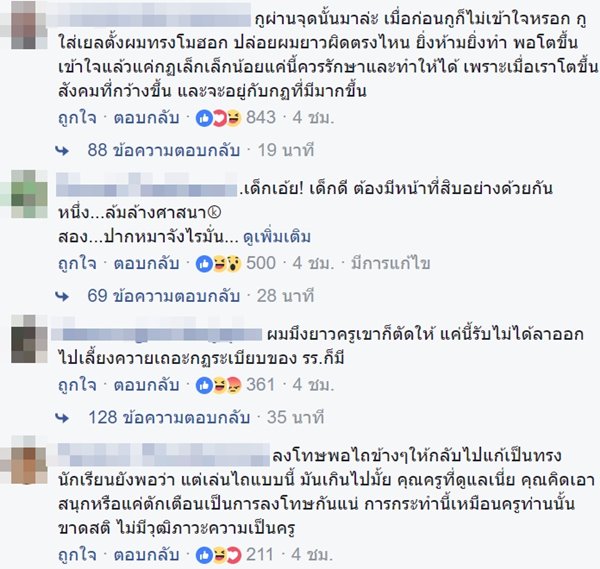Click reply arrow icon beside 128 replies
The height and width of the screenshot is (569, 600).
click(62, 418)
